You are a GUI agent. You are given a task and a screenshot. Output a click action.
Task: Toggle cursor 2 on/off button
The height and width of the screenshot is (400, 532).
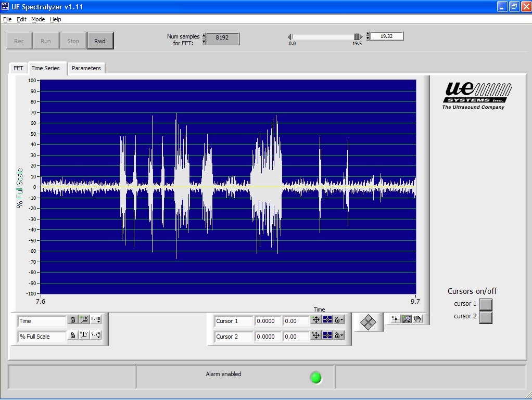[485, 317]
